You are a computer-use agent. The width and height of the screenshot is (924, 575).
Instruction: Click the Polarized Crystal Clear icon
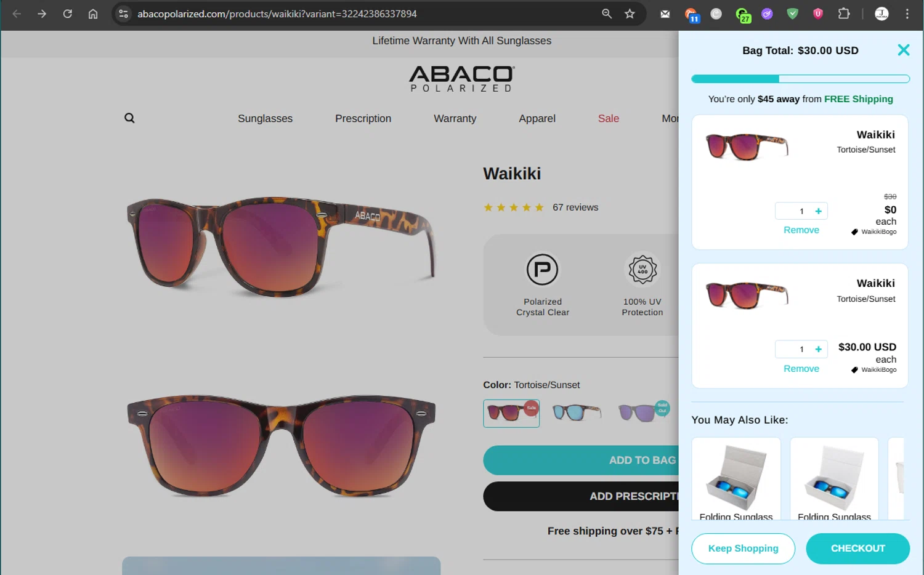(542, 270)
